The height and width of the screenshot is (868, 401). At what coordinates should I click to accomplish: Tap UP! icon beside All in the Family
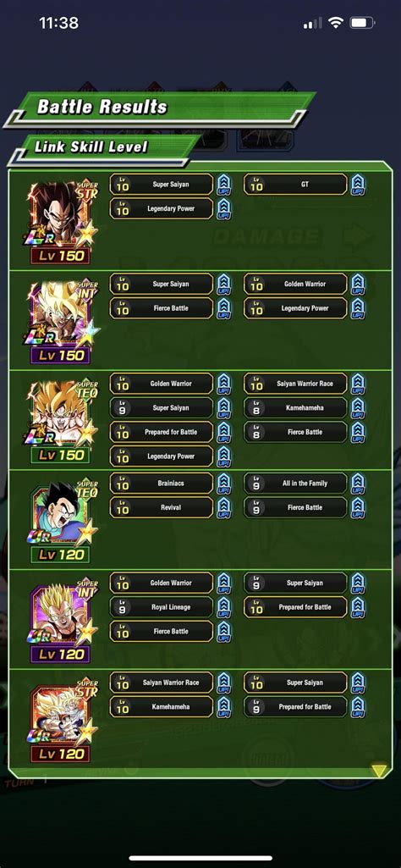tap(358, 484)
